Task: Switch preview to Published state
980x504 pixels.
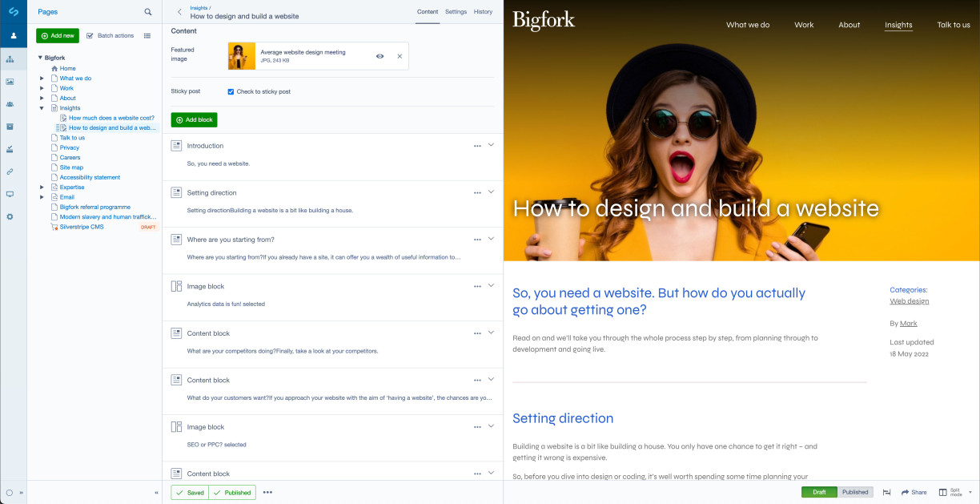Action: click(855, 492)
